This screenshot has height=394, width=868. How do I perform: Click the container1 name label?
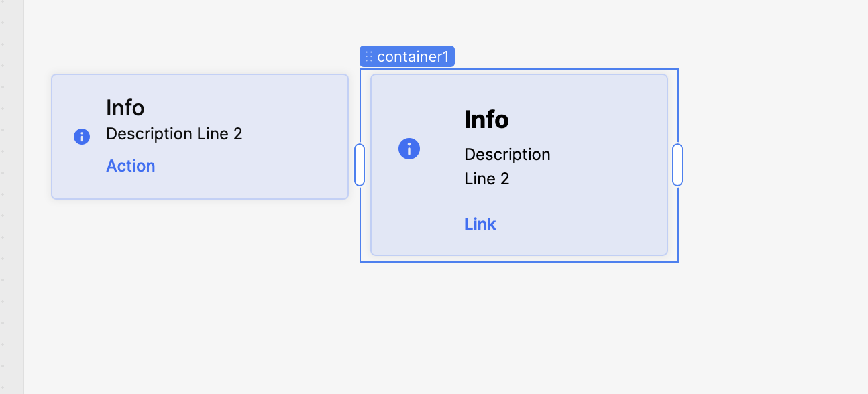(x=413, y=57)
